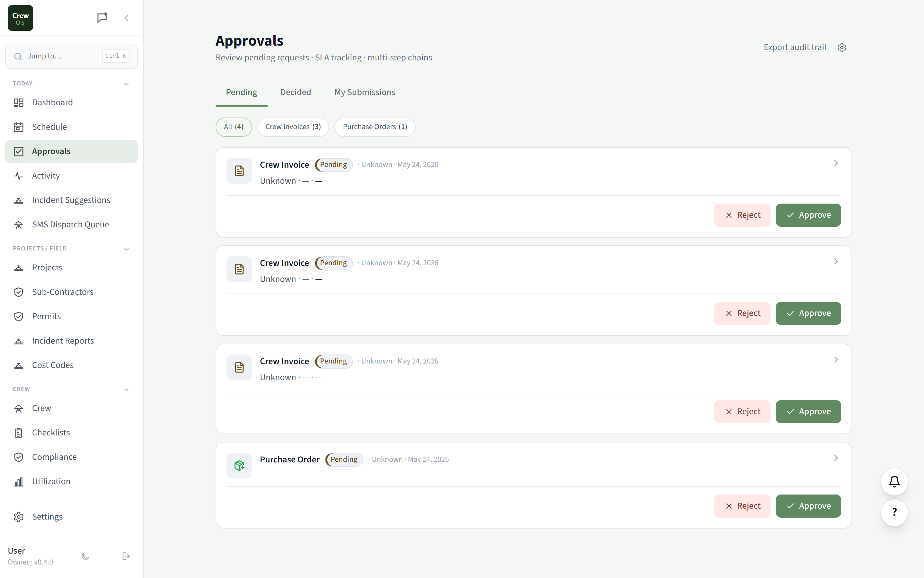Click the Dashboard grid icon

pyautogui.click(x=19, y=102)
